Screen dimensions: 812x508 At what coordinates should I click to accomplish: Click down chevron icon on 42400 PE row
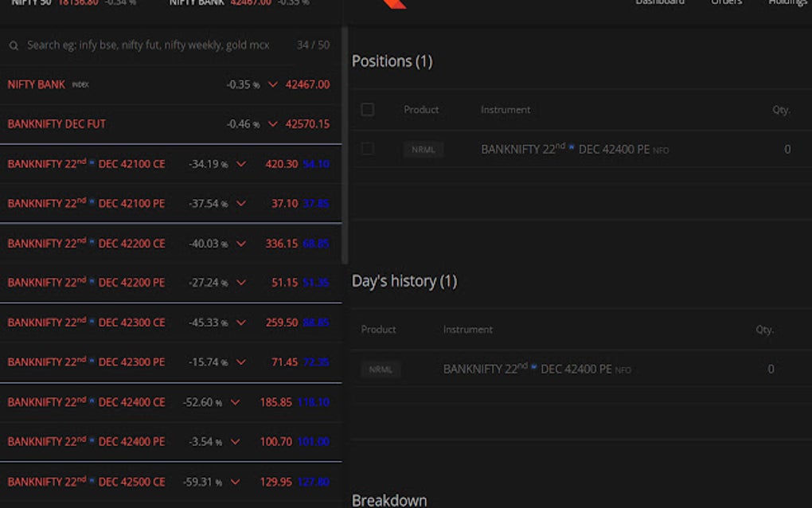pyautogui.click(x=235, y=442)
